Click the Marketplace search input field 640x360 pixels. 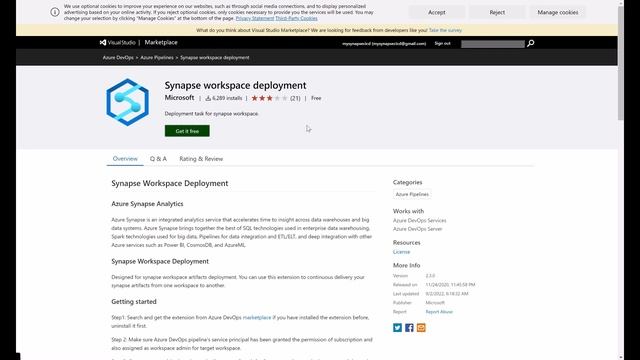[493, 44]
